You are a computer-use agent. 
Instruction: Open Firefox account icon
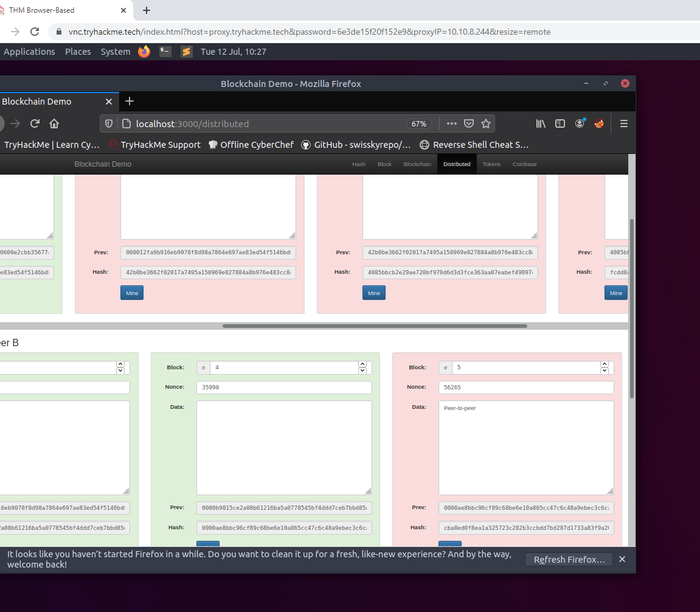[x=580, y=123]
